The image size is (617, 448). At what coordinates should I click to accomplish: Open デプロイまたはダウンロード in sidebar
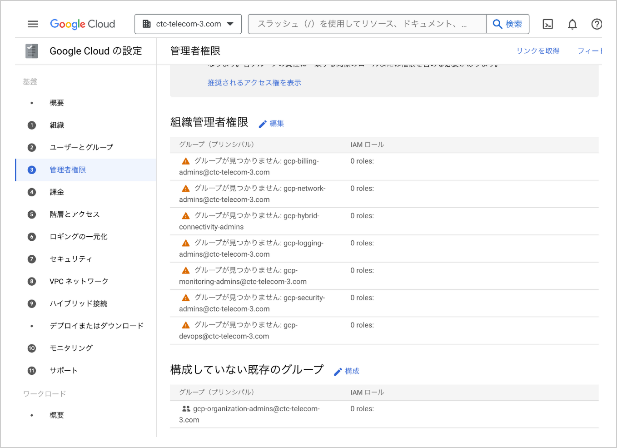coord(96,326)
